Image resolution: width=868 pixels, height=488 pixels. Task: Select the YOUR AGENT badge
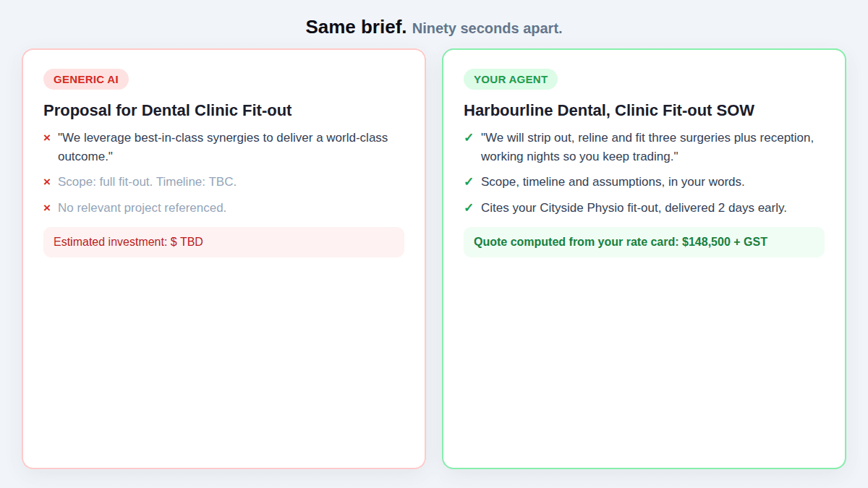pos(511,80)
